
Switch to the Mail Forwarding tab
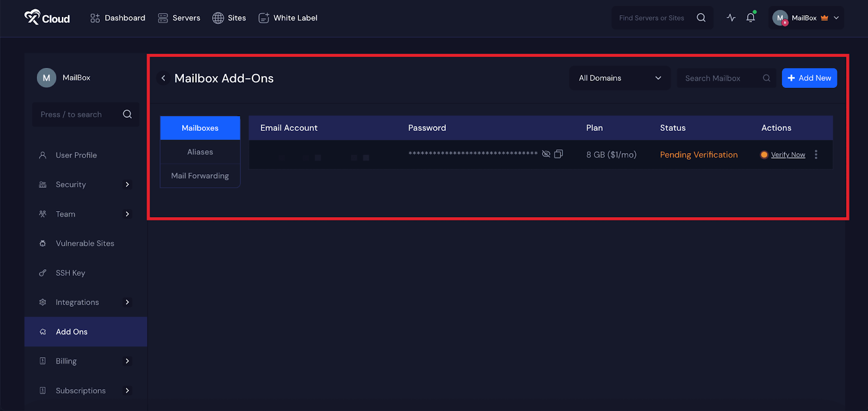point(200,176)
